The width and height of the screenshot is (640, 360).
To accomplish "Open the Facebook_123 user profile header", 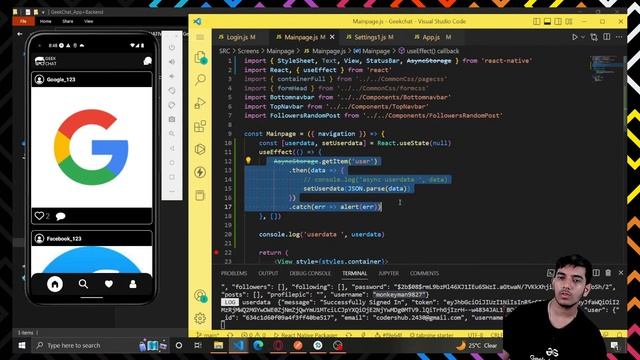I will pos(91,238).
